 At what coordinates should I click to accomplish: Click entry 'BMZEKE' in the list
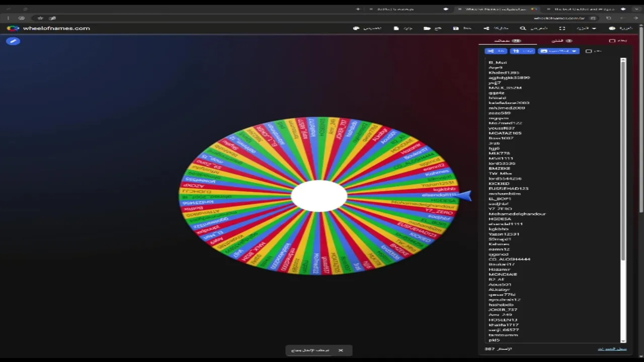[499, 168]
